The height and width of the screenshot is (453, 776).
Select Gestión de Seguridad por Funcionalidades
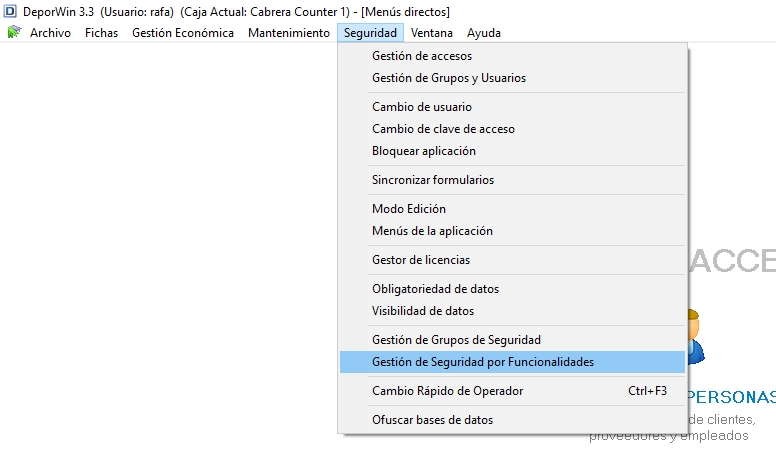512,362
